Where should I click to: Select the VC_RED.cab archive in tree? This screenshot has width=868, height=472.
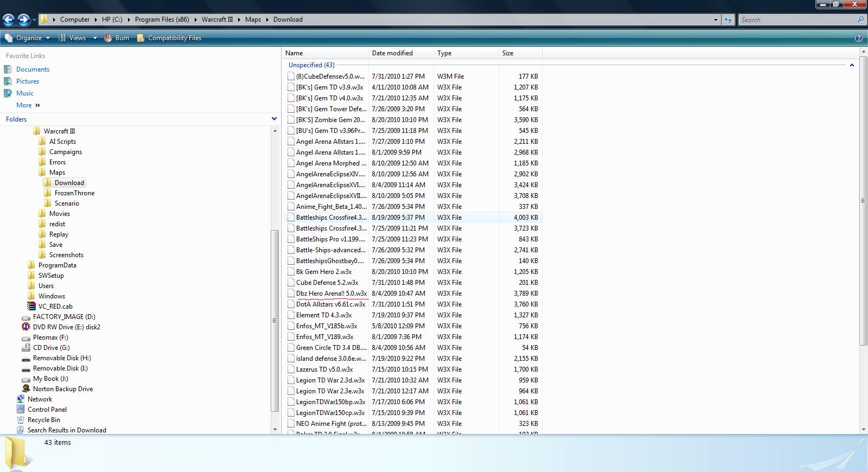(55, 307)
